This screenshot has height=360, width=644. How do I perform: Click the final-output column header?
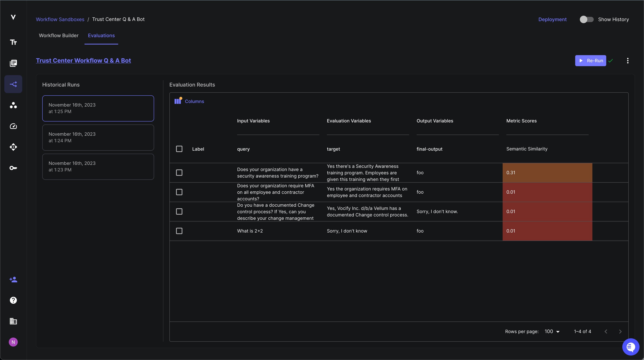430,149
